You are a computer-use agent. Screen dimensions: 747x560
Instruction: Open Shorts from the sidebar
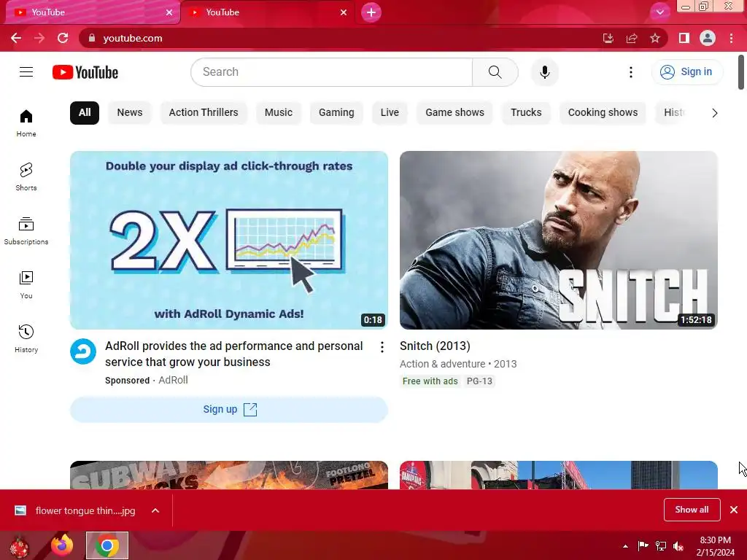pos(26,177)
